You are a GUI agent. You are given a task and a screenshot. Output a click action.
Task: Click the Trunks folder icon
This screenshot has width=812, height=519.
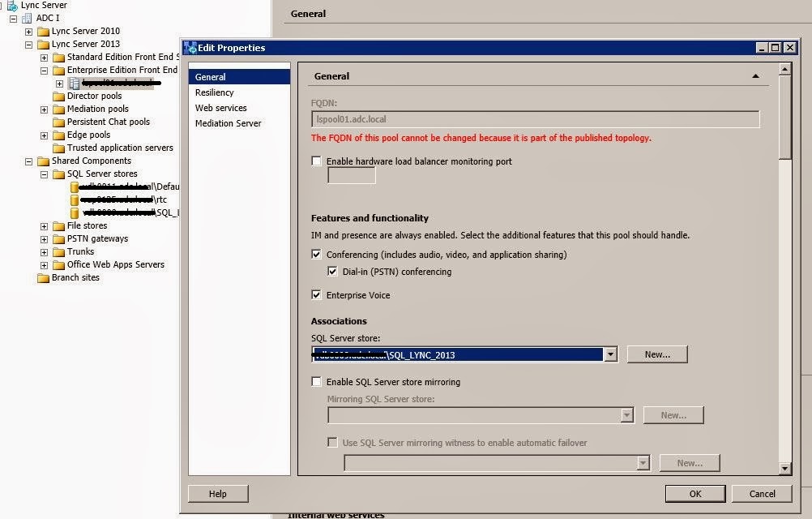tap(59, 252)
